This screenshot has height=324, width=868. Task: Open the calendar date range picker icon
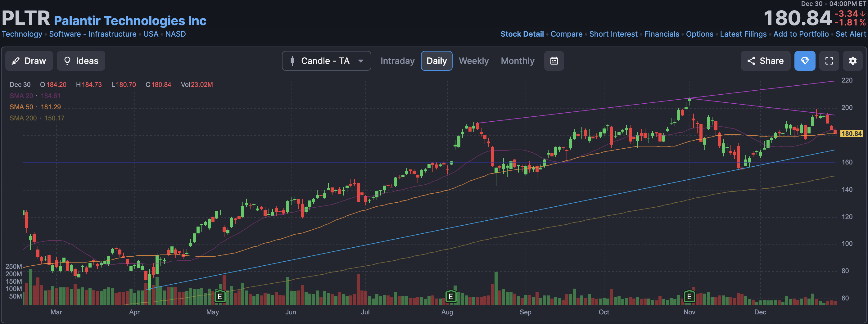[554, 61]
